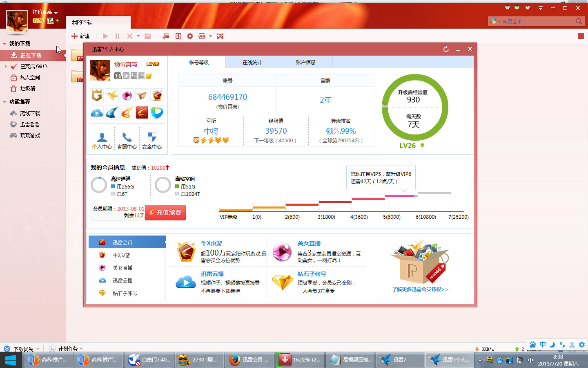Open the download folder from the toolbar
Image resolution: width=588 pixels, height=368 pixels.
tap(147, 36)
